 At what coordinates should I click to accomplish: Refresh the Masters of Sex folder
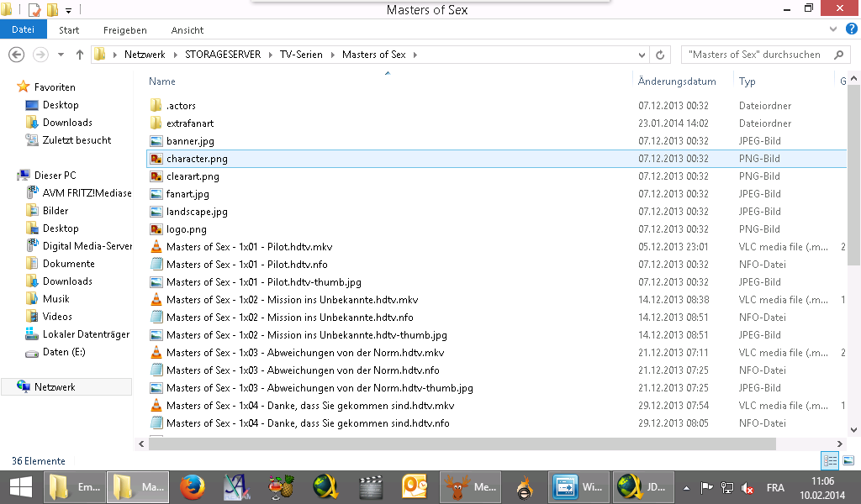pyautogui.click(x=660, y=55)
